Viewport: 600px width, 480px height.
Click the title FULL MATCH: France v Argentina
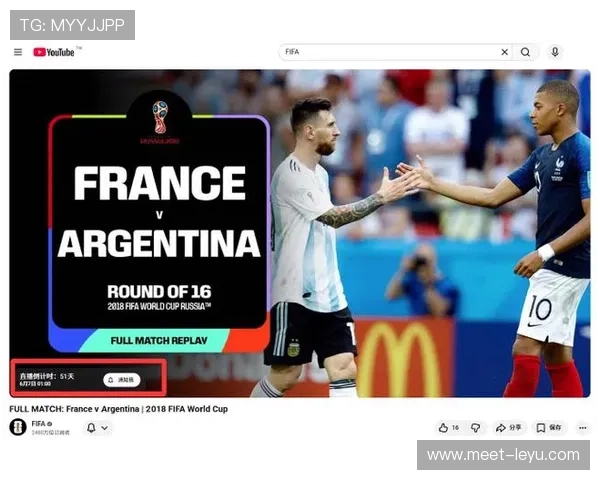tap(119, 409)
